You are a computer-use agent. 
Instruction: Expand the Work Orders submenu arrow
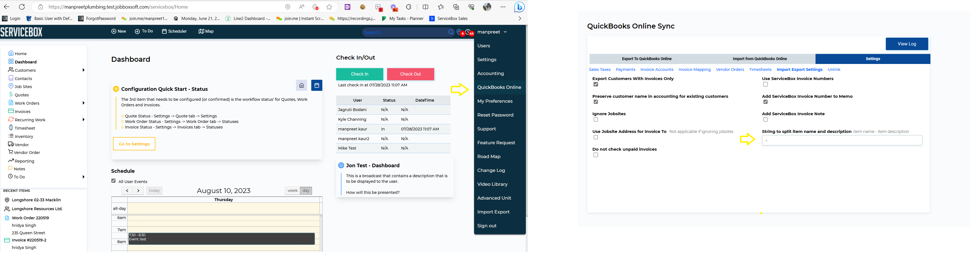83,103
